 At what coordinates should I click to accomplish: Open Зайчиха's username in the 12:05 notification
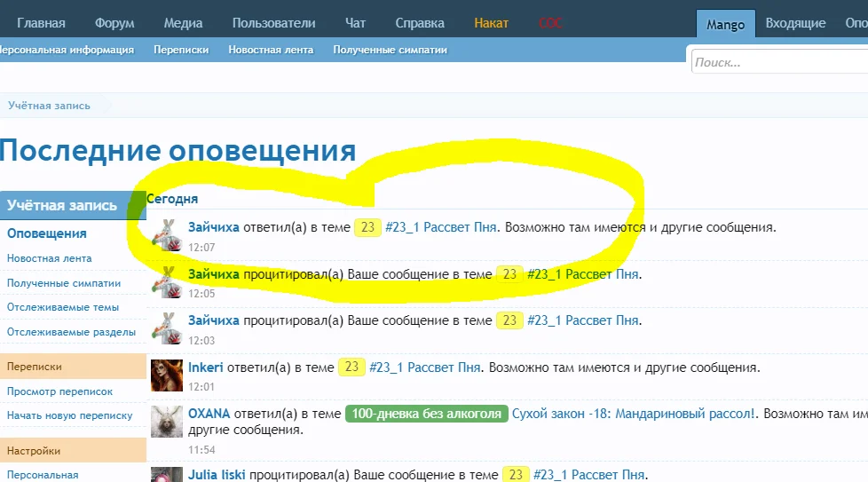(x=214, y=274)
